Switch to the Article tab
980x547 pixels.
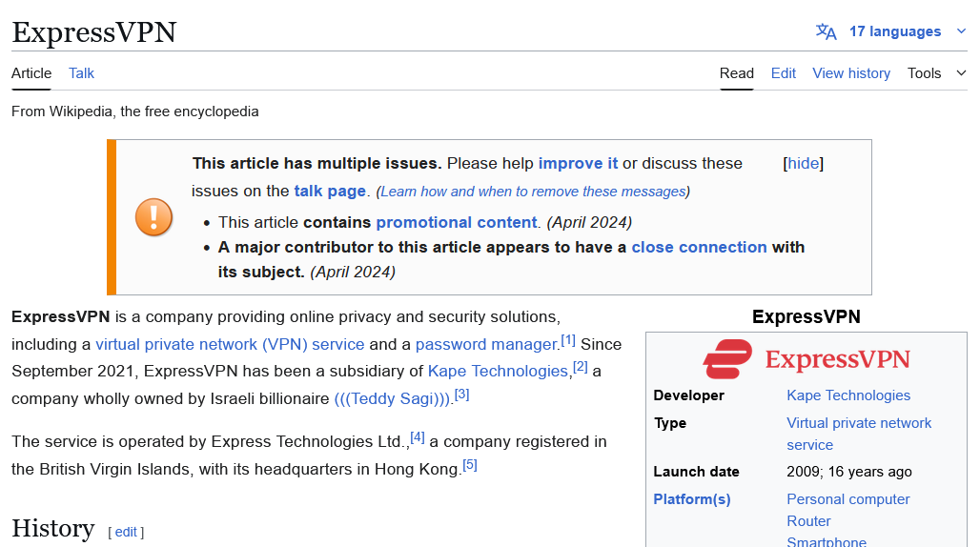tap(31, 73)
